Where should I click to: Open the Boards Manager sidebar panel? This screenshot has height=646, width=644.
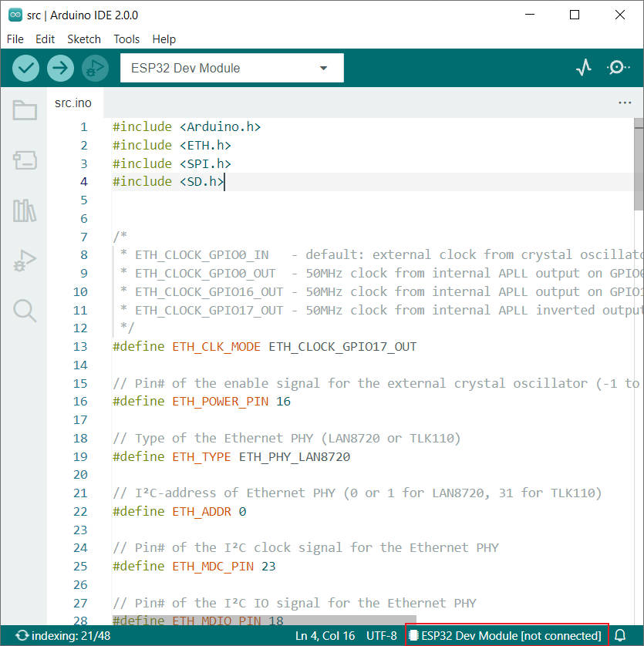(x=25, y=160)
